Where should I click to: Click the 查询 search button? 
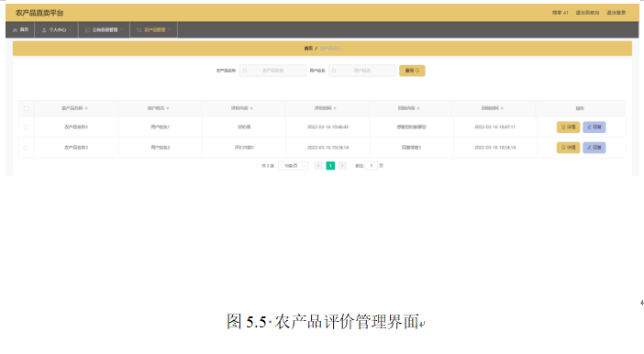pyautogui.click(x=412, y=71)
